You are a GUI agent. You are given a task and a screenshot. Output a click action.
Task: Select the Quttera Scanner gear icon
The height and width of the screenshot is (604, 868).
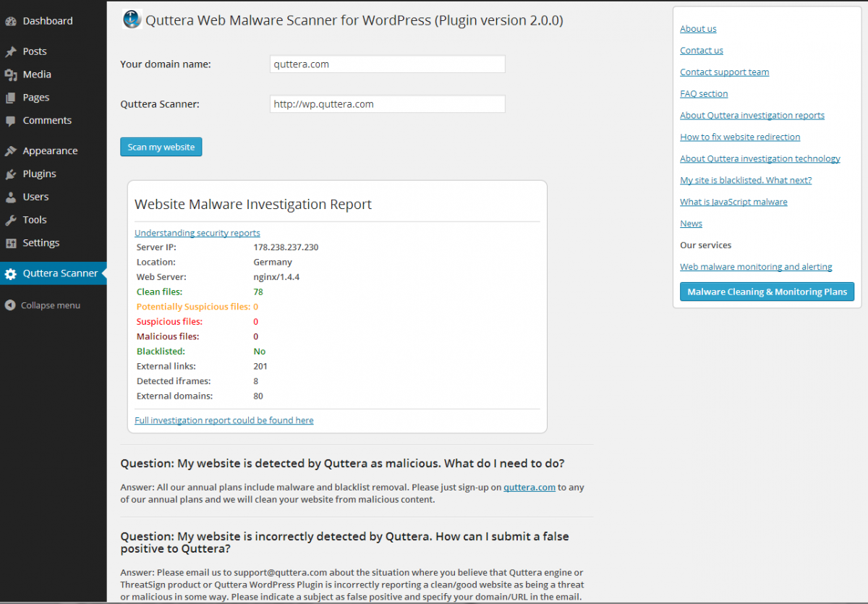click(x=13, y=273)
